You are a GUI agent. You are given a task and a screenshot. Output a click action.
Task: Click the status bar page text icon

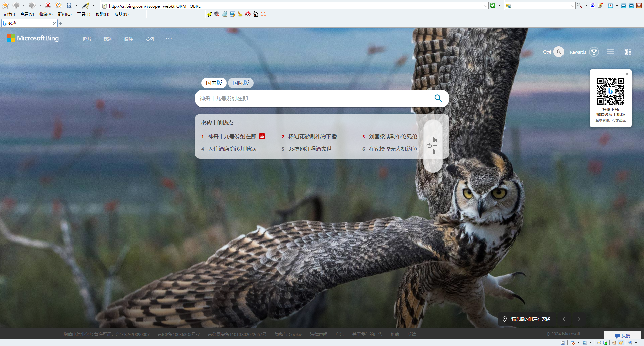click(563, 343)
